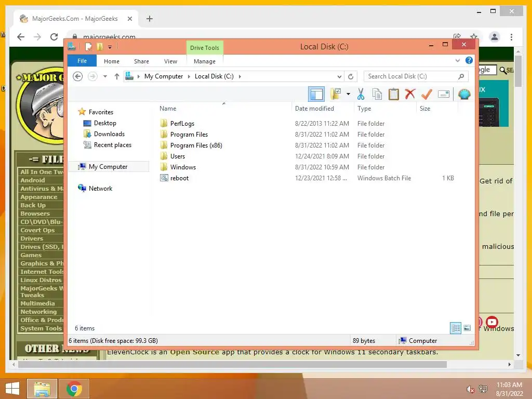Select Recent places under Favorites
The image size is (532, 399).
(x=112, y=145)
